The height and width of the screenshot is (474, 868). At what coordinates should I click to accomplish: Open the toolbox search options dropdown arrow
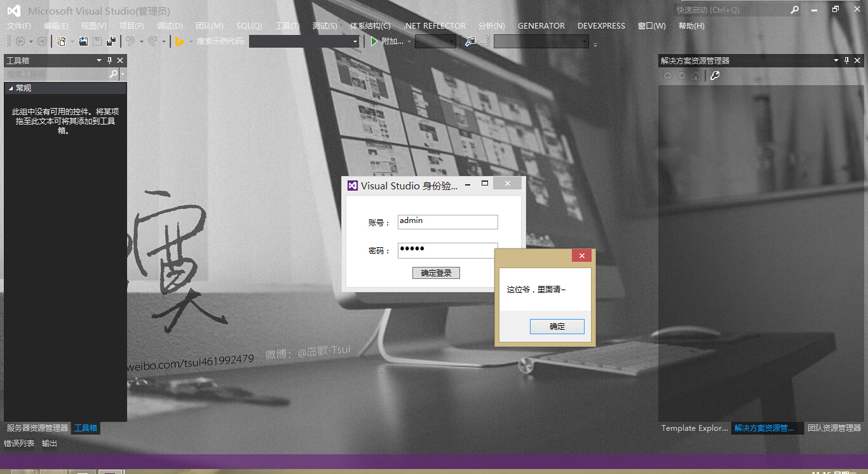tap(123, 74)
